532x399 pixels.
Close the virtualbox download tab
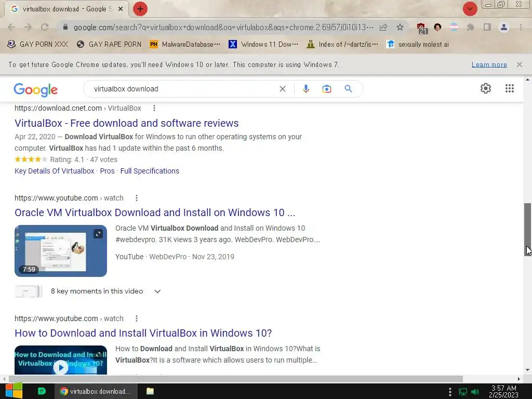coord(121,9)
